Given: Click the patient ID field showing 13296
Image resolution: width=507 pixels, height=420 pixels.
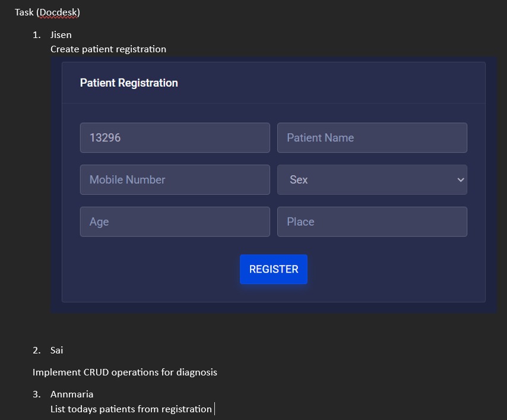Looking at the screenshot, I should coord(175,138).
